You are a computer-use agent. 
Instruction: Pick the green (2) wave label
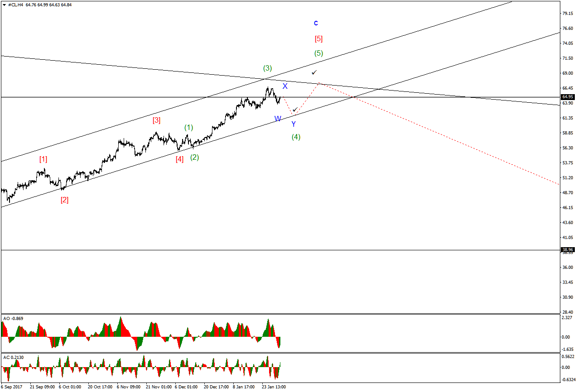(194, 157)
